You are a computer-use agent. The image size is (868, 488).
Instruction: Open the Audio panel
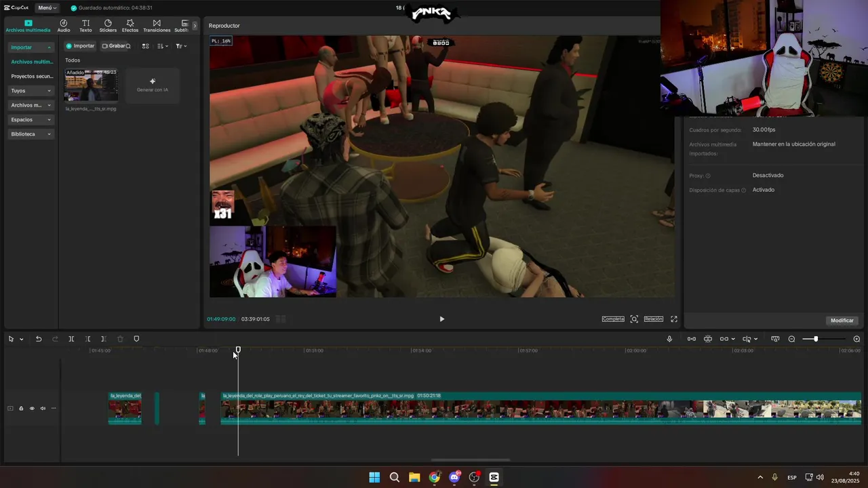(64, 26)
